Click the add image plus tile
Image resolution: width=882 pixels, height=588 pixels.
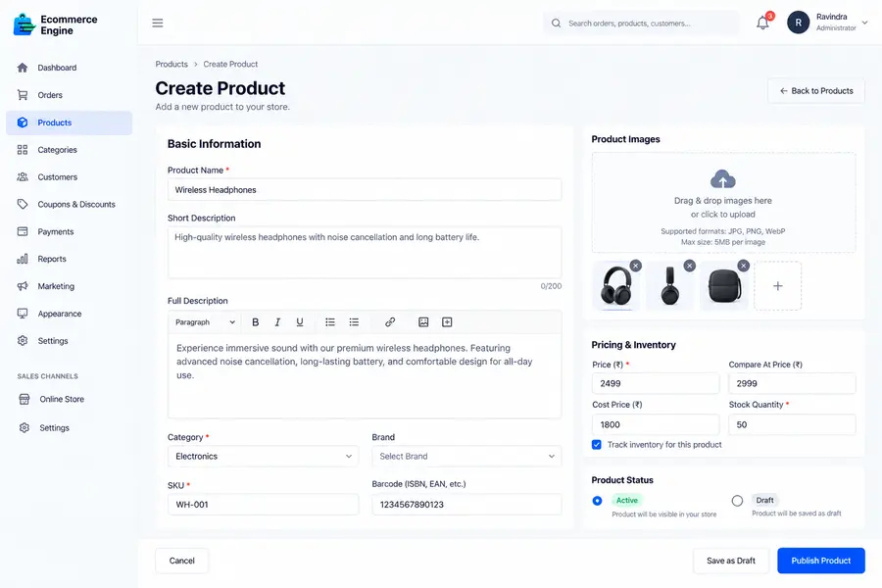pos(777,286)
